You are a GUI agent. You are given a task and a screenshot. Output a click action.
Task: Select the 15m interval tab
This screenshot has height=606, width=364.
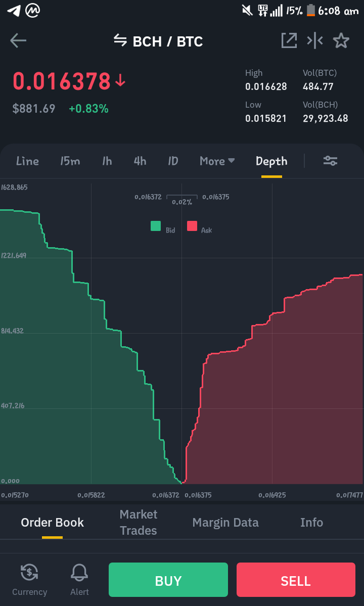click(x=70, y=161)
